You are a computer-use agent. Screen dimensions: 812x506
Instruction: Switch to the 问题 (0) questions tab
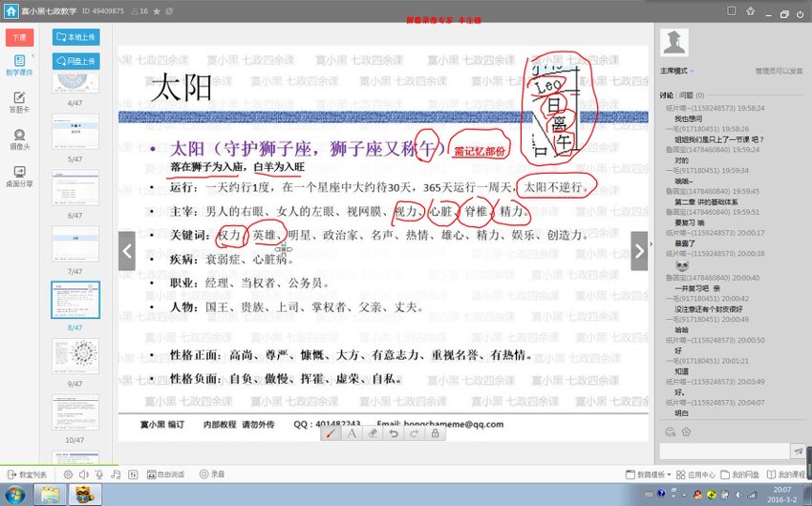(692, 95)
